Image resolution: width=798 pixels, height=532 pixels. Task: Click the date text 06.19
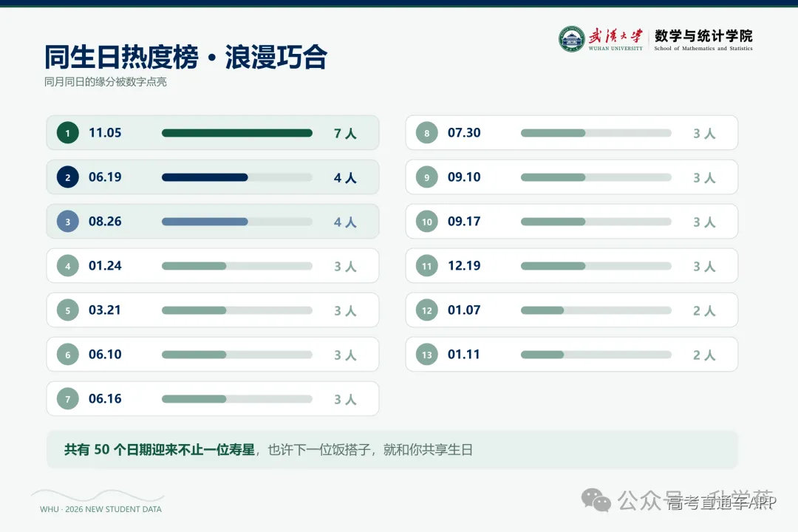click(x=105, y=177)
